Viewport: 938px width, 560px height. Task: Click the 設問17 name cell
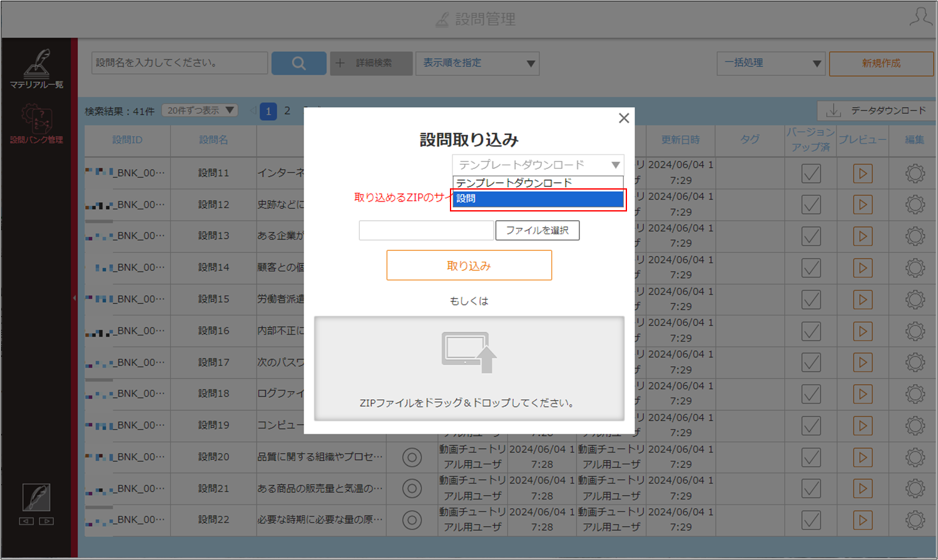point(213,362)
